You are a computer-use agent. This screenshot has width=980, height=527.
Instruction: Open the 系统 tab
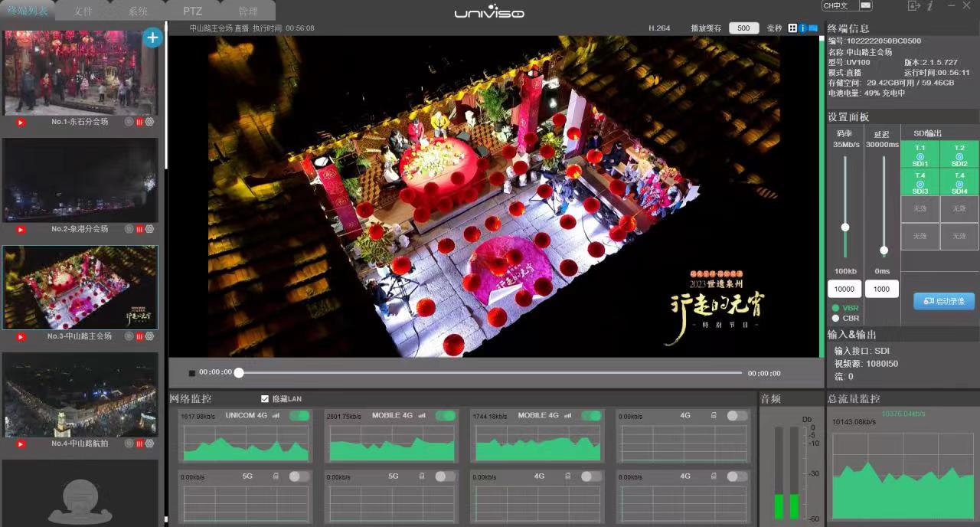(x=139, y=11)
